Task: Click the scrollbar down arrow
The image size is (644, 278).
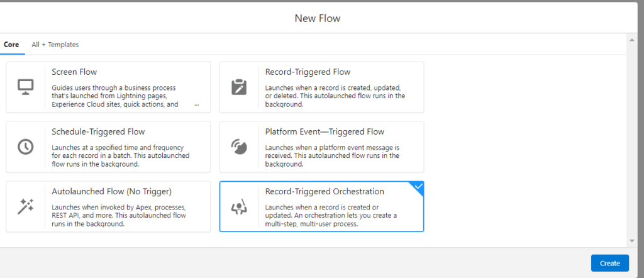Action: tap(633, 241)
